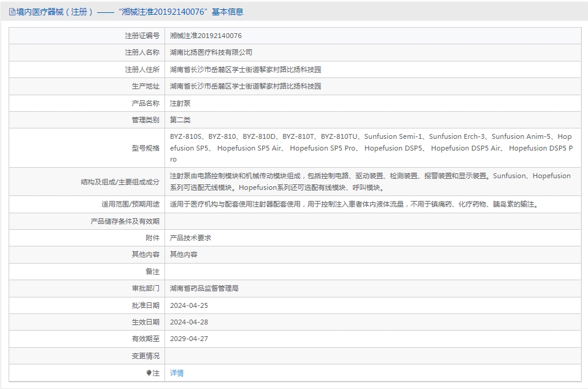Viewport: 588px width, 389px height.
Task: Click the 生产地址 address value
Action: (246, 87)
